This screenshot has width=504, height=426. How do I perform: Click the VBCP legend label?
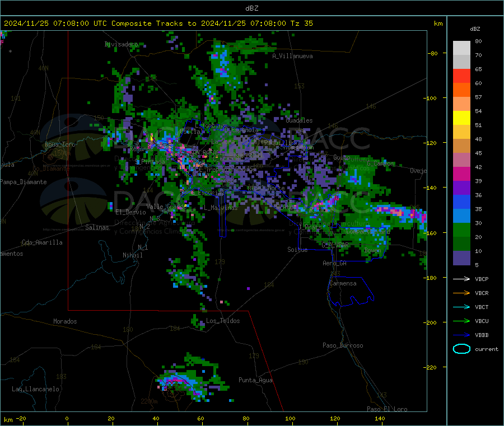[x=482, y=279]
